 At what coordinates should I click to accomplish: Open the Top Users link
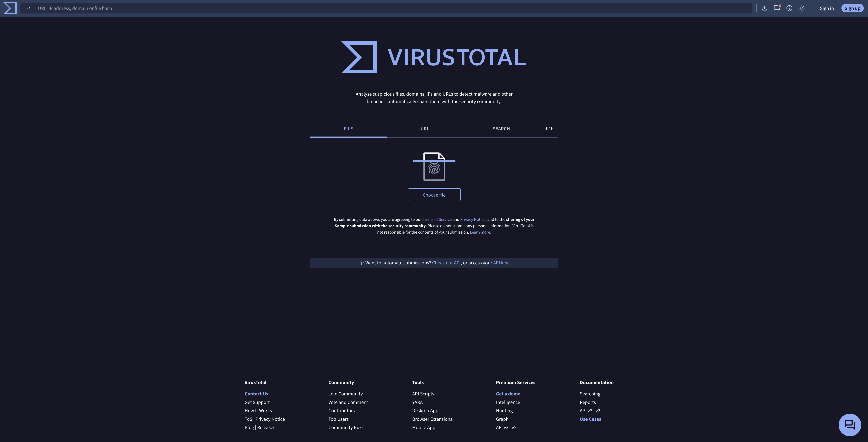(x=338, y=419)
